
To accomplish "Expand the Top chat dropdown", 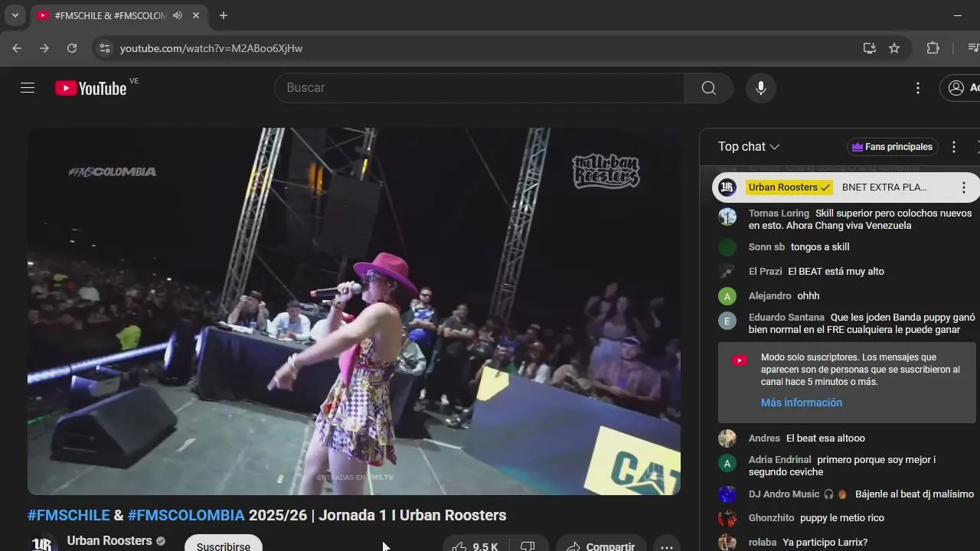I will coord(749,147).
